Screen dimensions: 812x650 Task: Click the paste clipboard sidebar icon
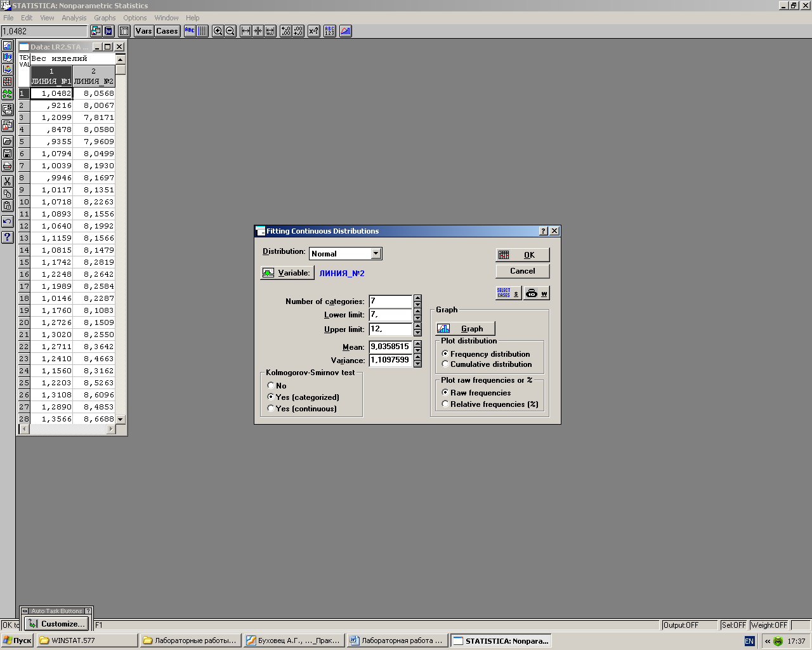point(8,206)
